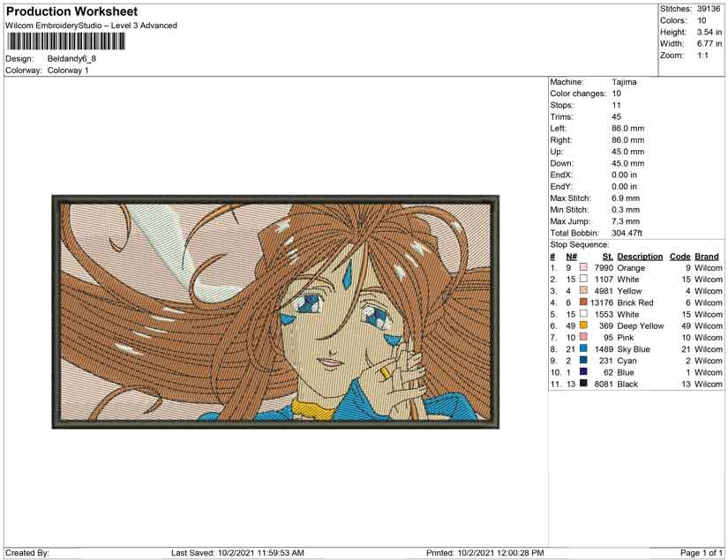
Task: Select the "Code" column header
Action: (680, 257)
